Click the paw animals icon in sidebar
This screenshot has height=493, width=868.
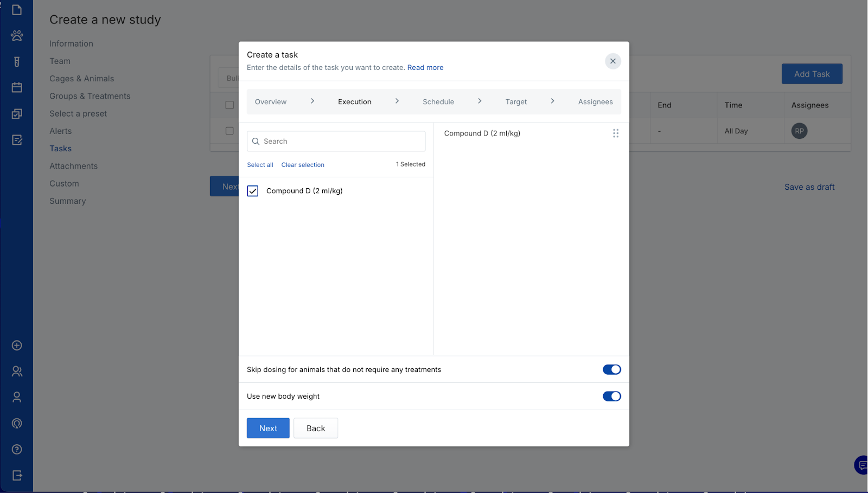tap(17, 36)
